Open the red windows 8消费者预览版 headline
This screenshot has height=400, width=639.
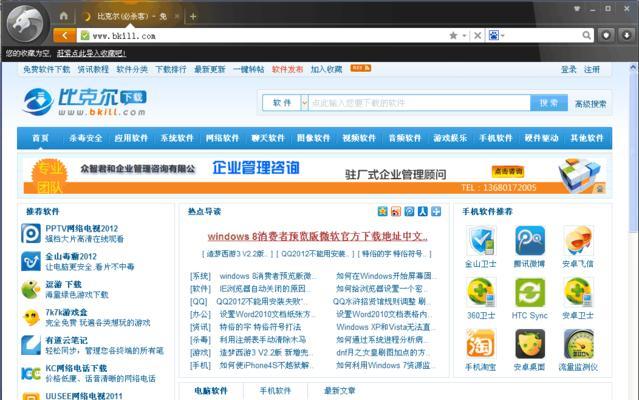pyautogui.click(x=317, y=236)
